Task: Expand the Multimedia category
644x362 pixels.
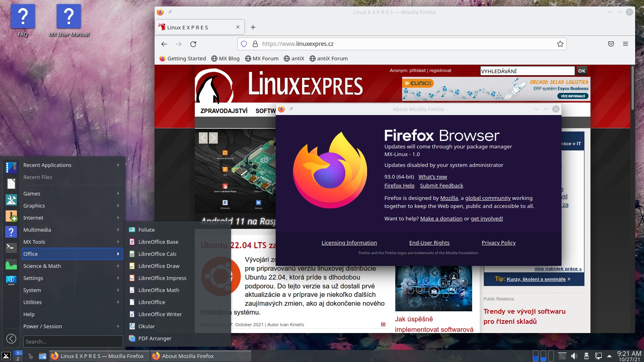Action: [72, 230]
